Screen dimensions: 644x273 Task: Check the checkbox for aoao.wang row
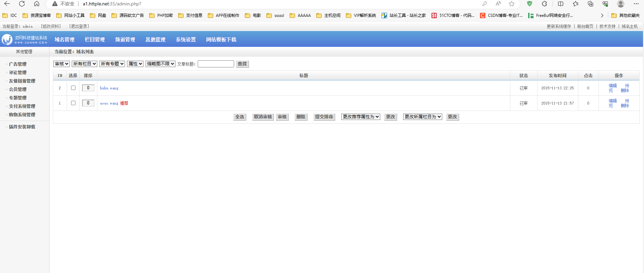click(x=73, y=103)
